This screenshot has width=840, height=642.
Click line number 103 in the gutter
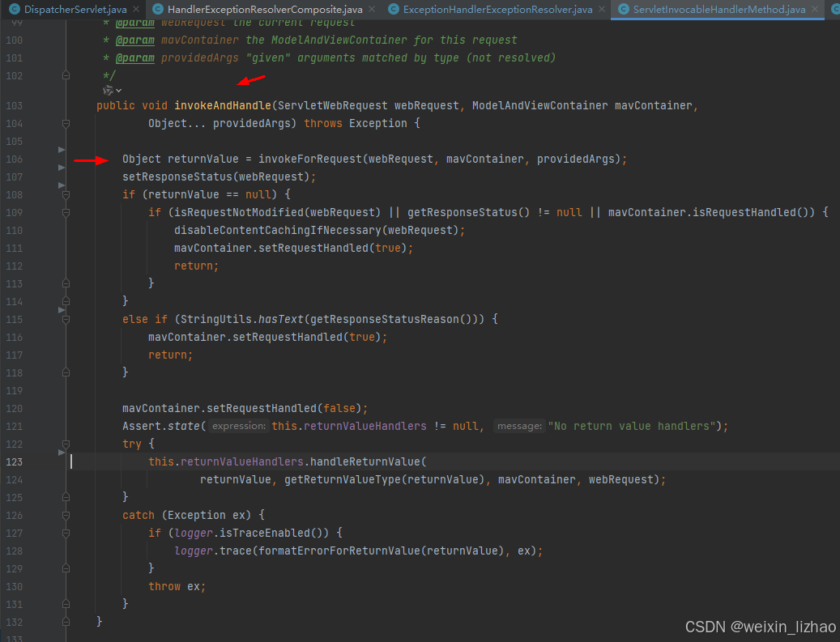(14, 105)
